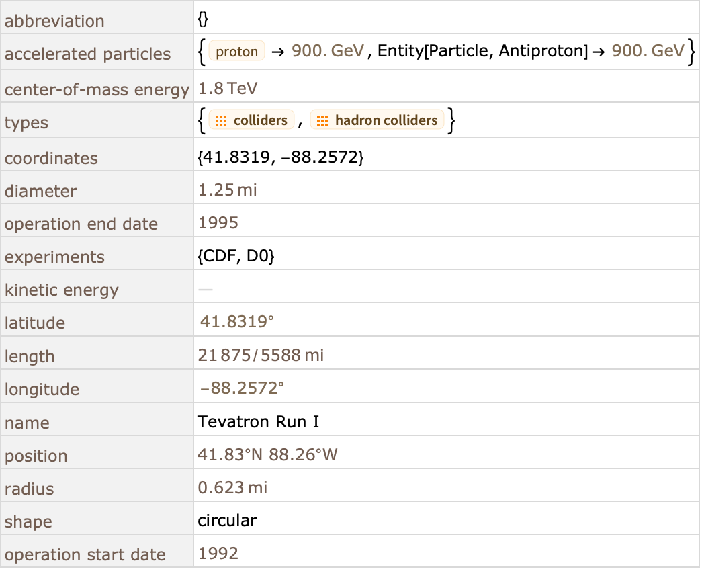This screenshot has width=702, height=588.
Task: Click the hadron colliders grid icon
Action: coord(322,121)
